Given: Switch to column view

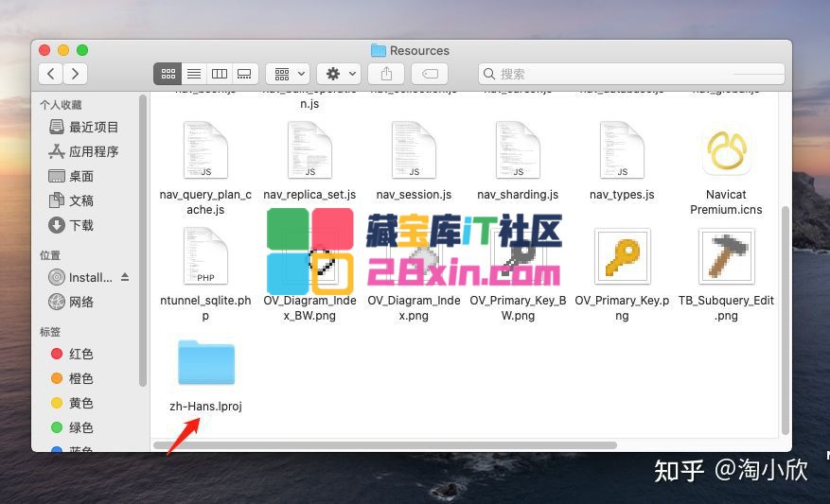Looking at the screenshot, I should (x=220, y=74).
